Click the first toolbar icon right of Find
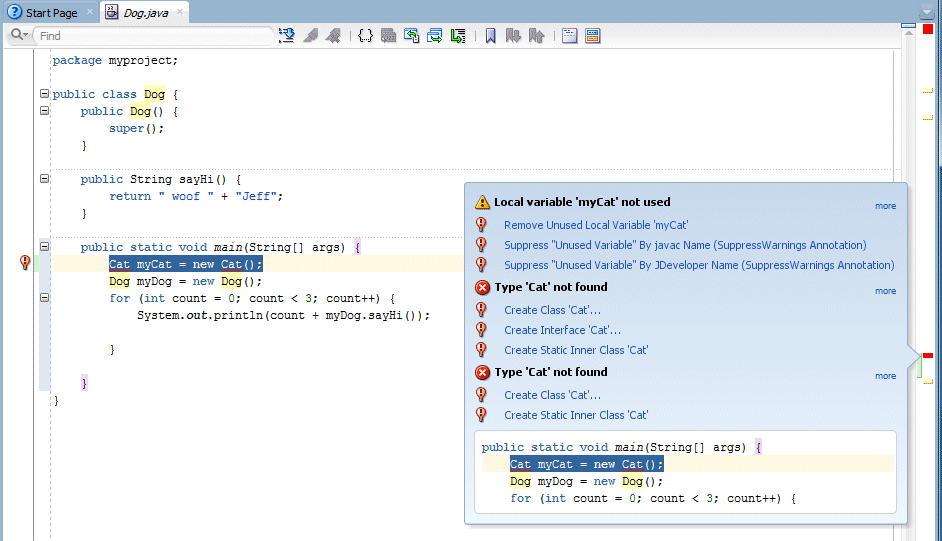 tap(287, 36)
